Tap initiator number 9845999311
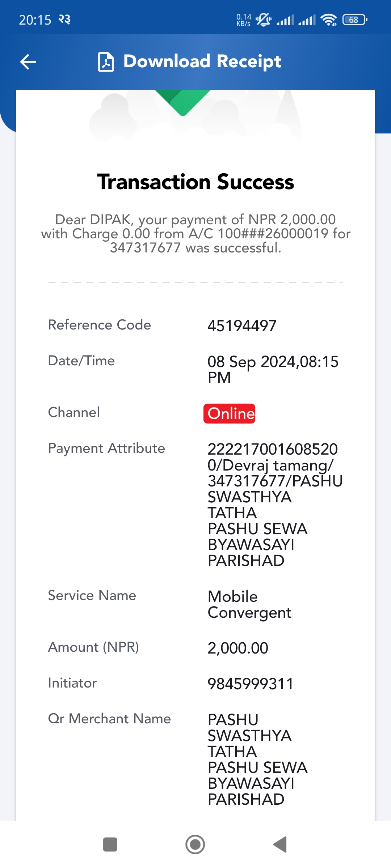Screen dimensions: 391x868 tap(251, 684)
